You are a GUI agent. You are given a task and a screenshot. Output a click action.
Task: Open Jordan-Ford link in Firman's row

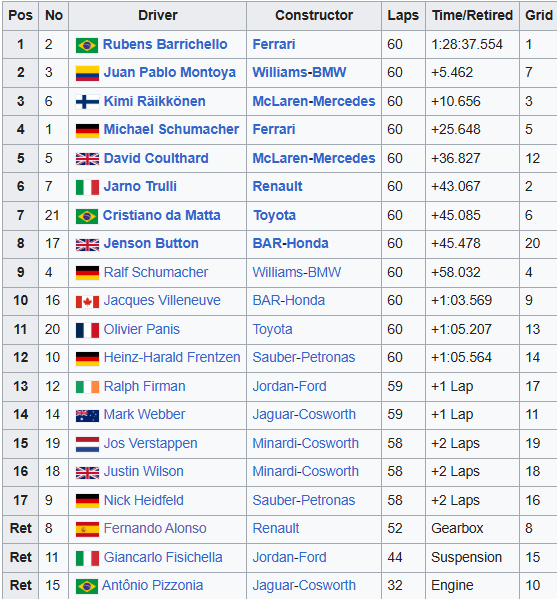click(290, 386)
